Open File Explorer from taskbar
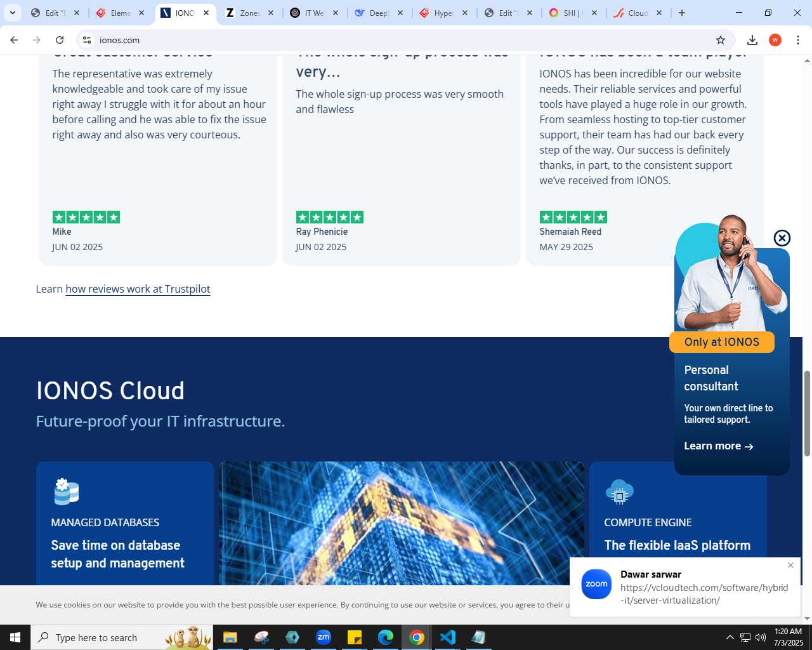The height and width of the screenshot is (650, 812). 230,637
